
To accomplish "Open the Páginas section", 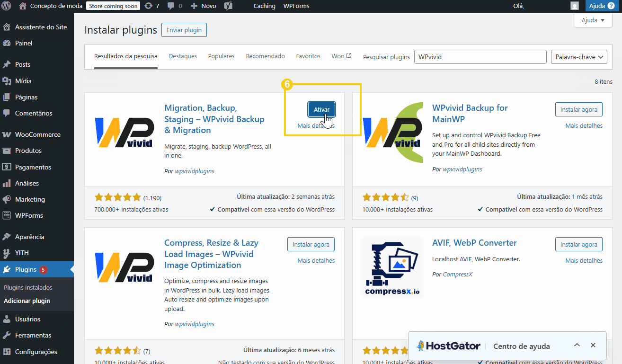I will click(37, 97).
